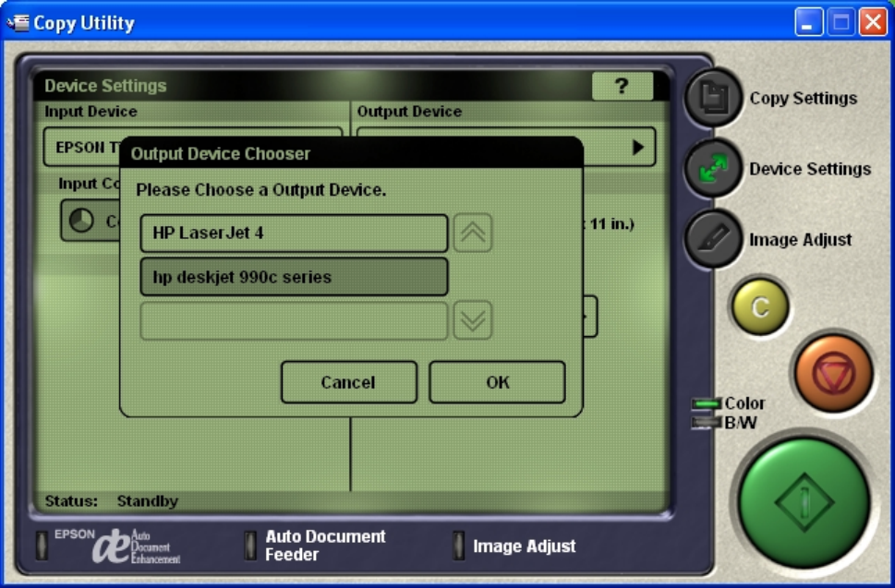Cancel the Output Device Chooser dialog
The width and height of the screenshot is (895, 588).
349,382
